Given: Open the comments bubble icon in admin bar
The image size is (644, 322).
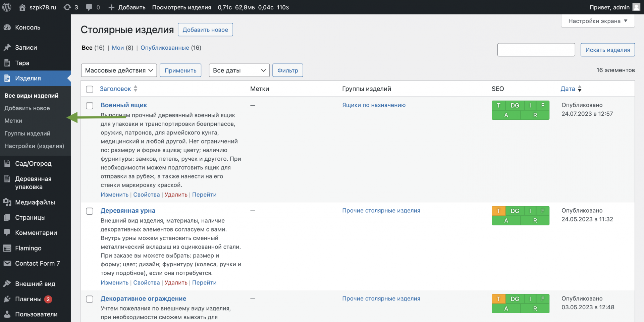Looking at the screenshot, I should 89,7.
